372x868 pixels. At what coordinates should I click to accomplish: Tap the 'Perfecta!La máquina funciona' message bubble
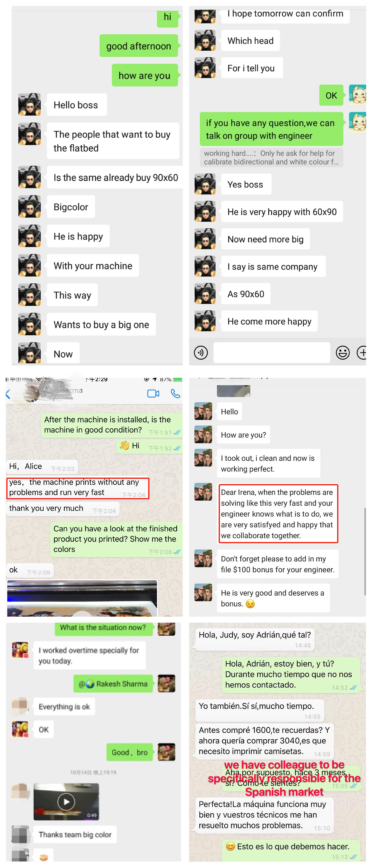click(x=264, y=815)
